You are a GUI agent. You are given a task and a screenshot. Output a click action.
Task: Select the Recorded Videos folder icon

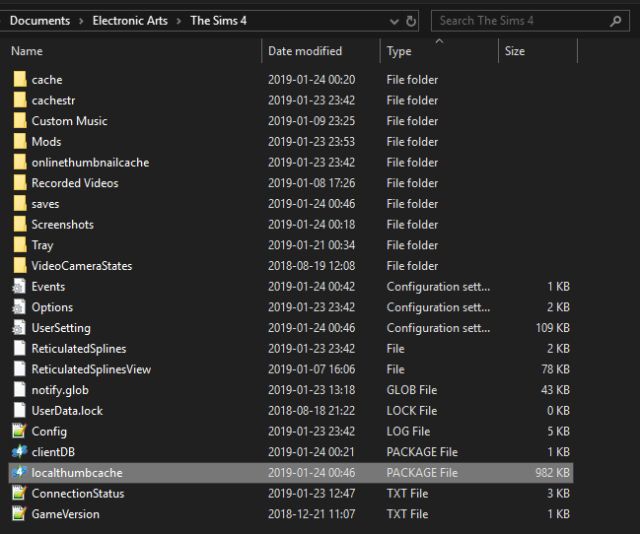pyautogui.click(x=20, y=183)
